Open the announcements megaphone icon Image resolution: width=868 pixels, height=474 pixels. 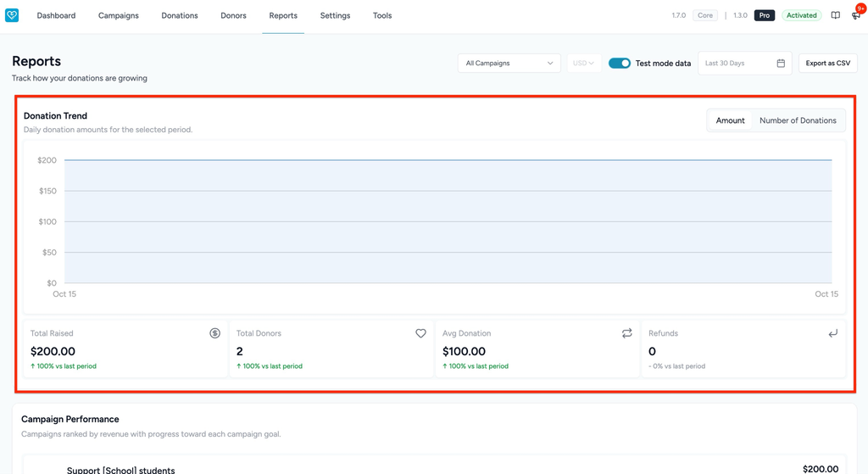pos(856,15)
